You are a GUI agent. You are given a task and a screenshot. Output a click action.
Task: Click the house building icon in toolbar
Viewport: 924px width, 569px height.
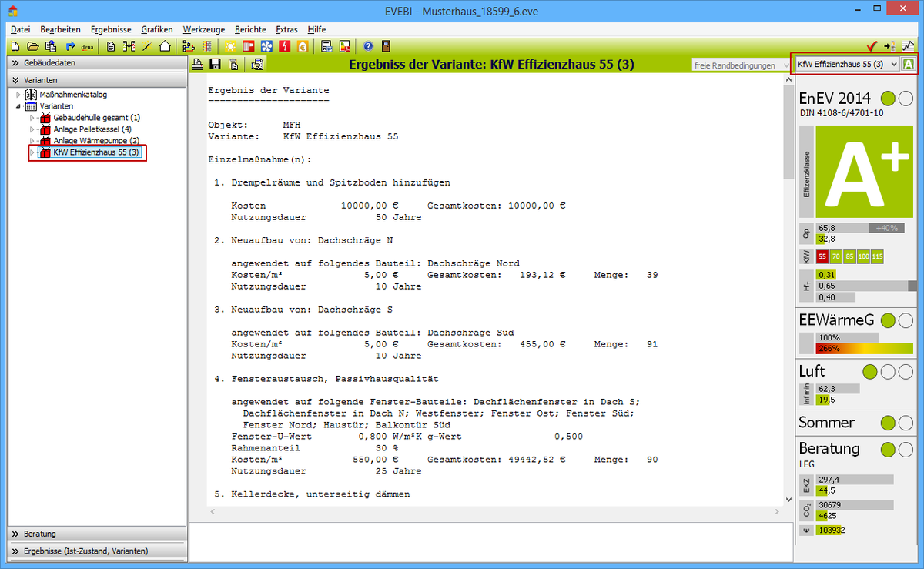(164, 46)
